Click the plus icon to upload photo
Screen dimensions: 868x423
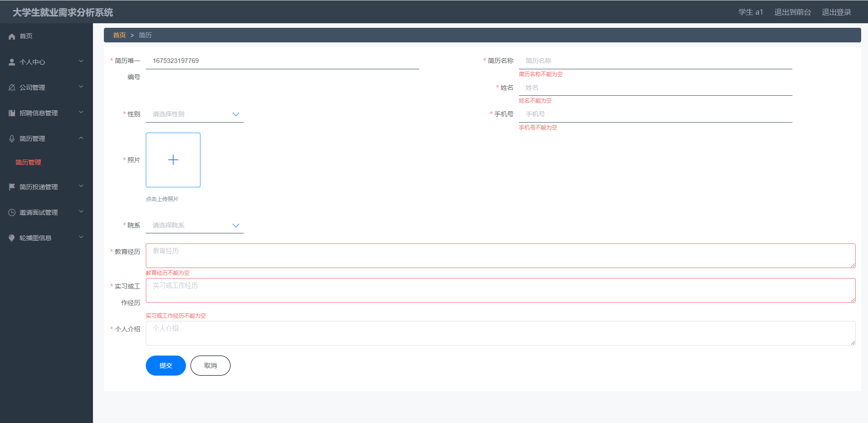point(173,160)
